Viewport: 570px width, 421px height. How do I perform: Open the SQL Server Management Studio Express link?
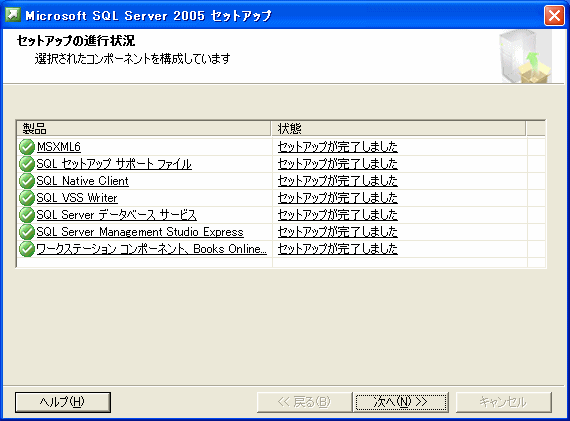coord(140,232)
